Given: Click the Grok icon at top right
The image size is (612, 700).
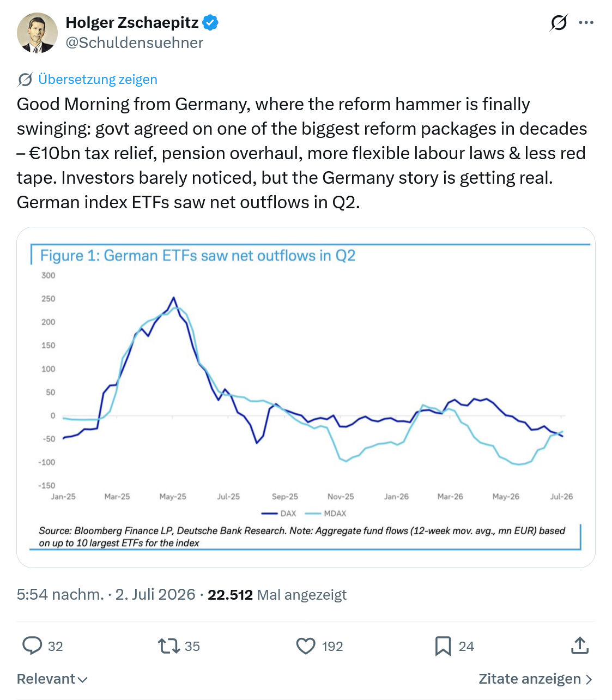Looking at the screenshot, I should (559, 23).
